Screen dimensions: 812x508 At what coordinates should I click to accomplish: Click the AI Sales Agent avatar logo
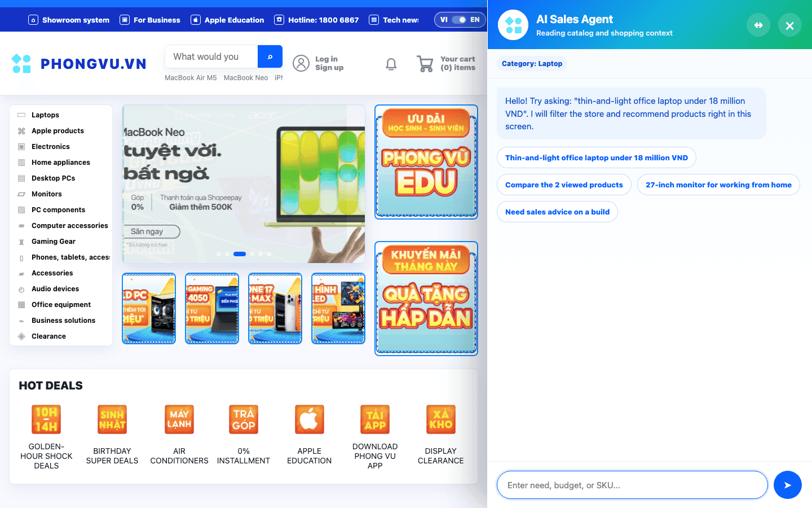point(513,25)
